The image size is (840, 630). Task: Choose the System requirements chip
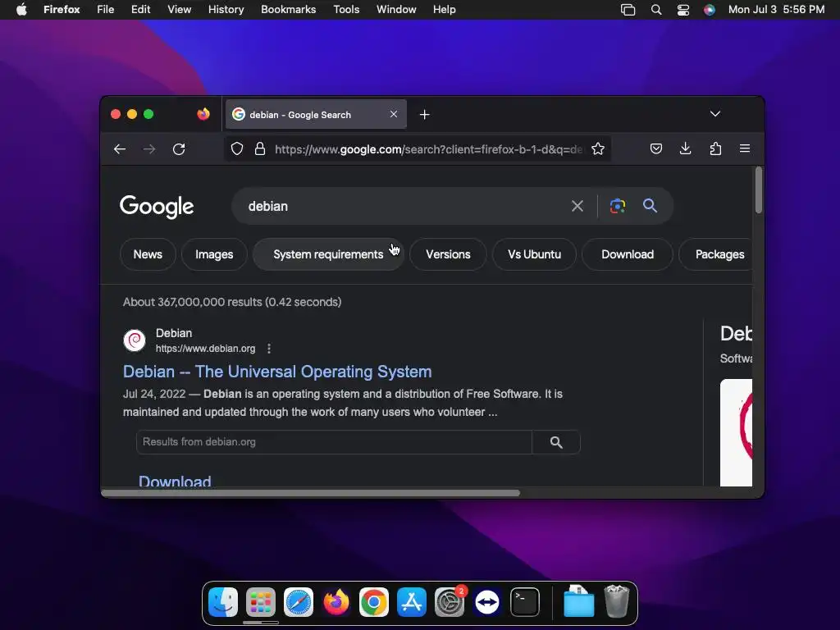pyautogui.click(x=328, y=254)
